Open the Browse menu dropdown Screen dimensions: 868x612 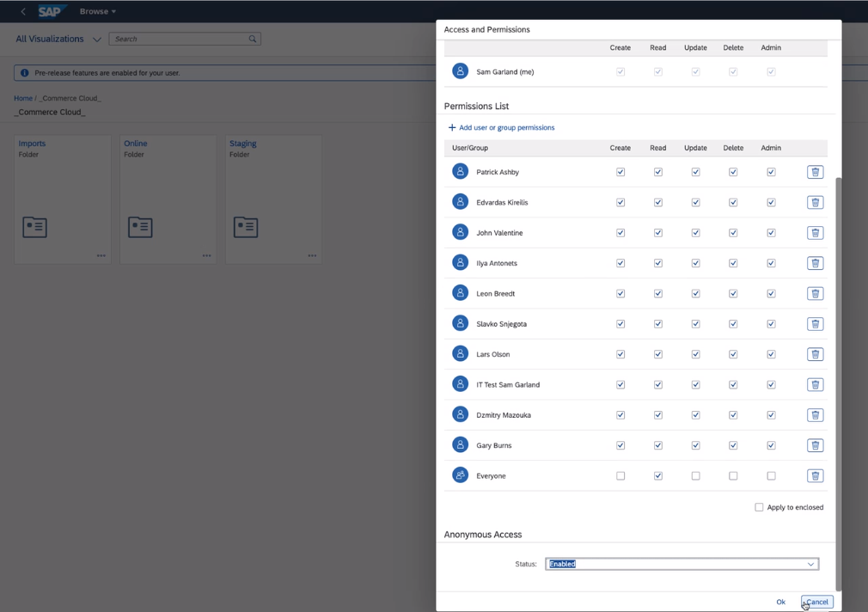tap(98, 11)
